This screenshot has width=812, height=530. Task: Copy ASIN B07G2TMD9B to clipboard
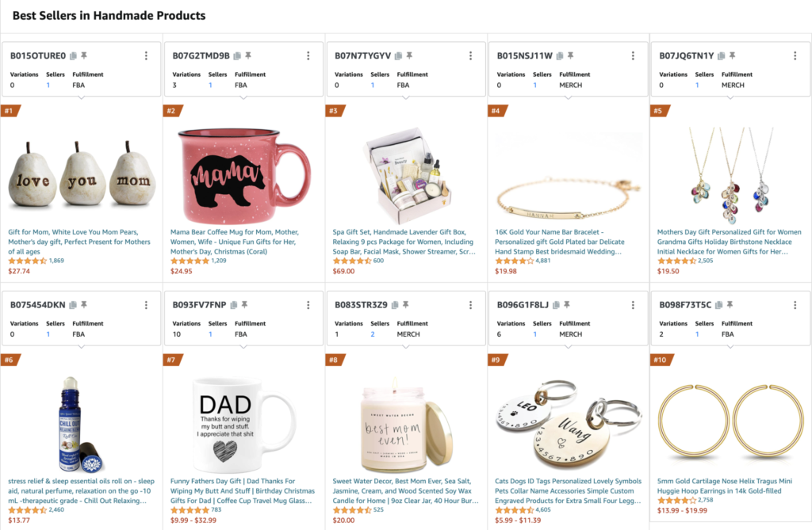236,55
